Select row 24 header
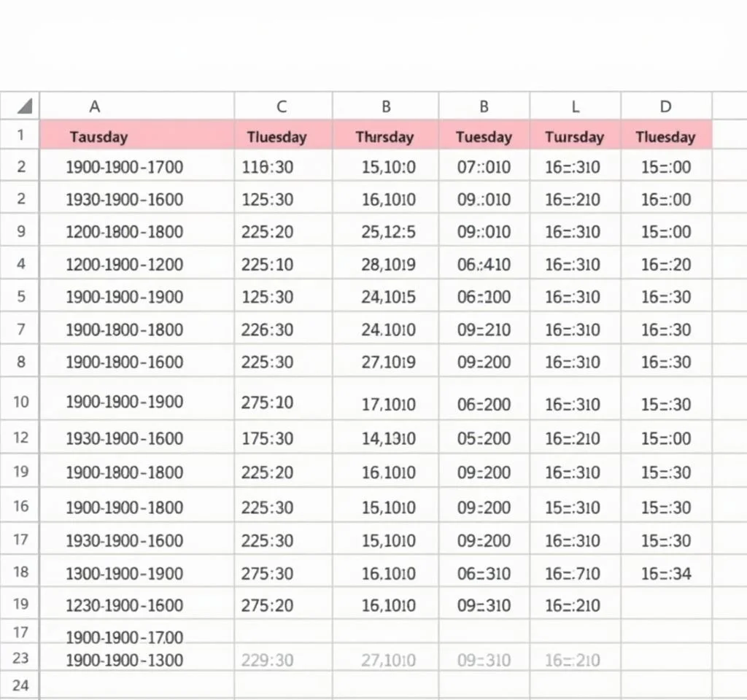This screenshot has height=700, width=747. pos(20,685)
